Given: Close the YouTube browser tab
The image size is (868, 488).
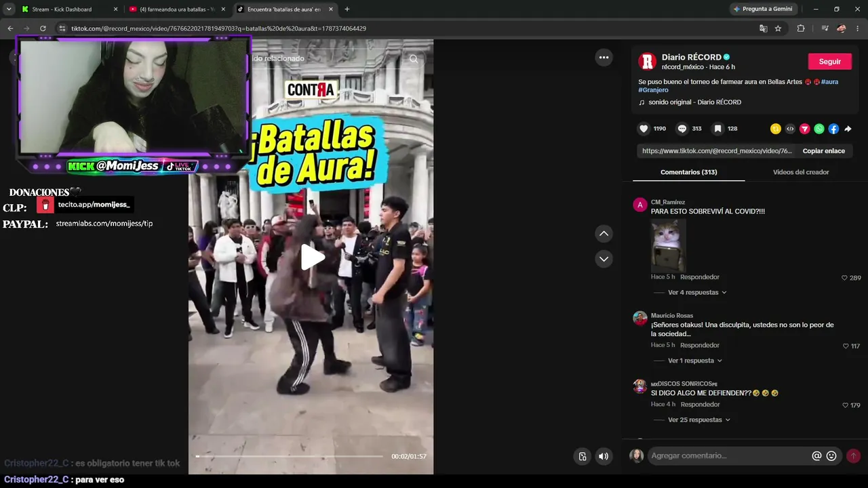Looking at the screenshot, I should (223, 9).
